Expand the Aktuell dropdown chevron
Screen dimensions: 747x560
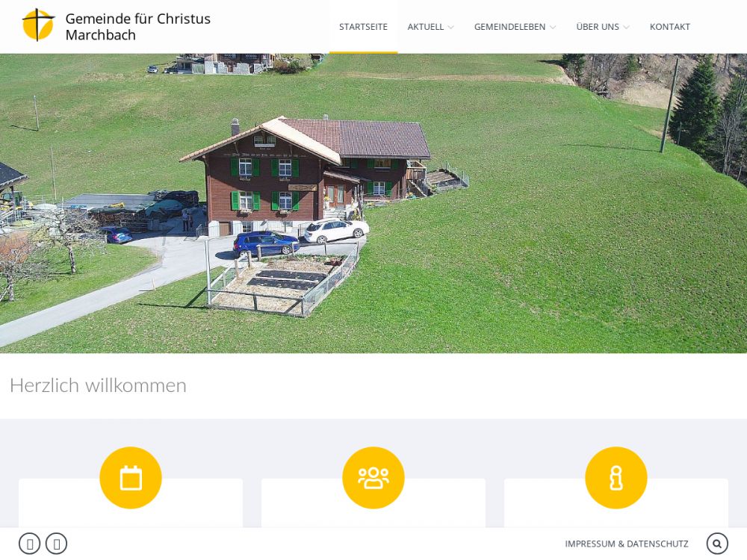(450, 27)
